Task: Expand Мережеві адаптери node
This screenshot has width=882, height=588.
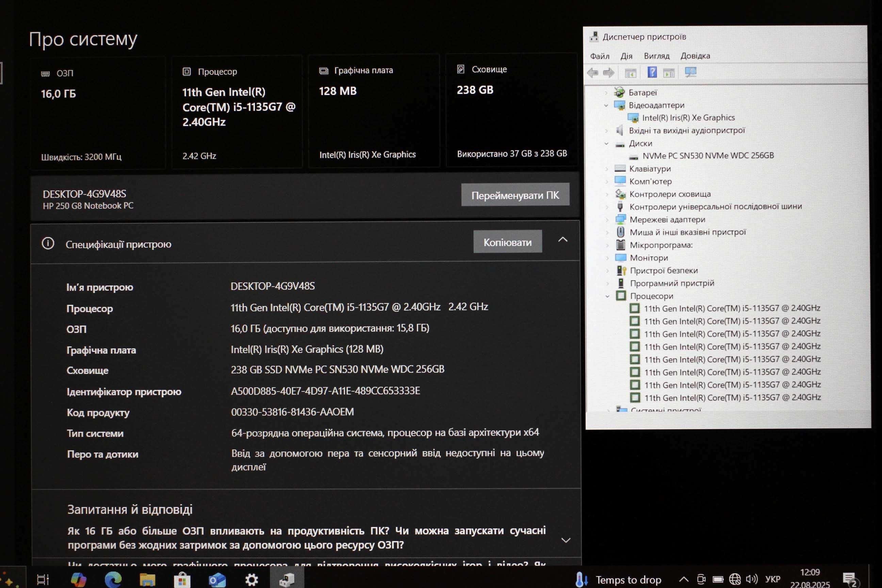Action: pos(607,220)
